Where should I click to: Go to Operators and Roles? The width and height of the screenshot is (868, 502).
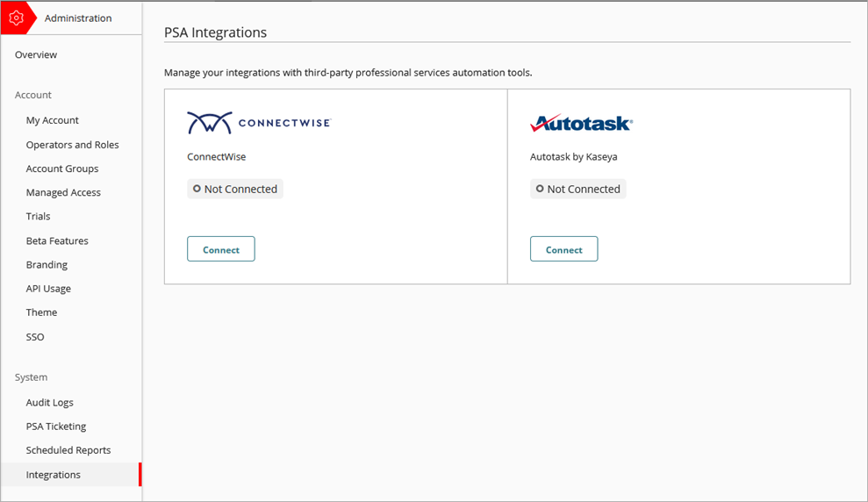coord(73,145)
